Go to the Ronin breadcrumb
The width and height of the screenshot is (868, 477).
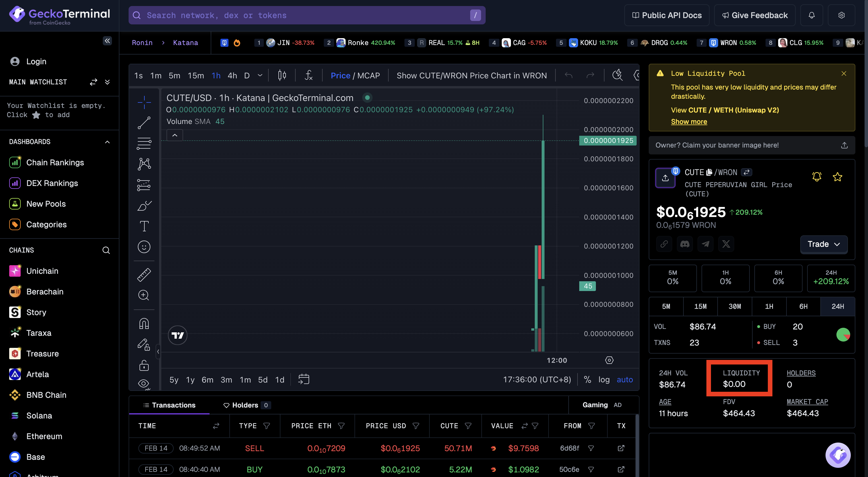[142, 43]
